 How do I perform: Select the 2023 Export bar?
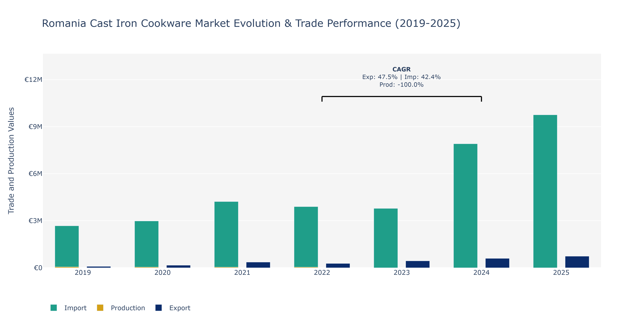point(418,264)
